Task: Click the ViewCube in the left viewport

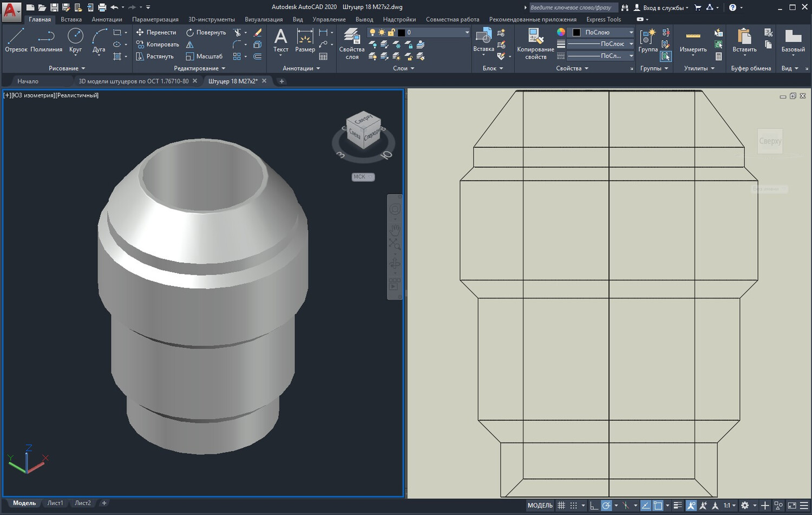Action: pos(363,129)
